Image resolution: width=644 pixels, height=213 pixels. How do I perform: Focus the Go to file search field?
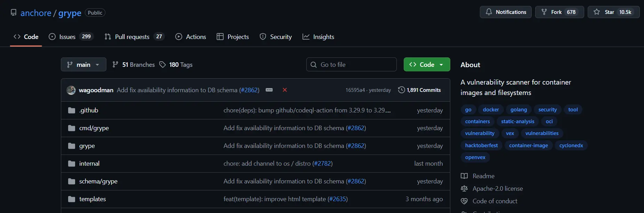(x=352, y=64)
